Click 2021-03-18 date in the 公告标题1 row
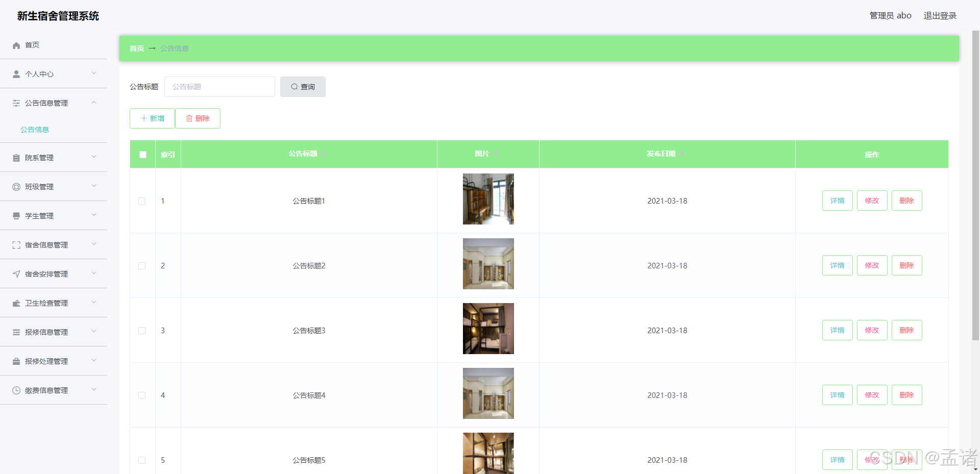The image size is (980, 474). [667, 201]
